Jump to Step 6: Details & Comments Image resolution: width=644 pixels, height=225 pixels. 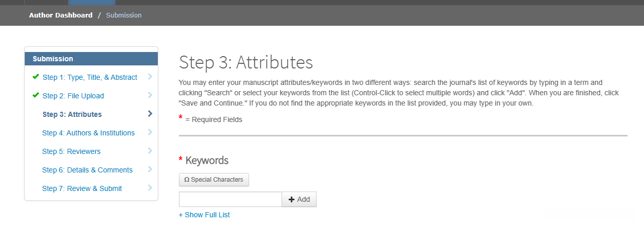pyautogui.click(x=87, y=170)
